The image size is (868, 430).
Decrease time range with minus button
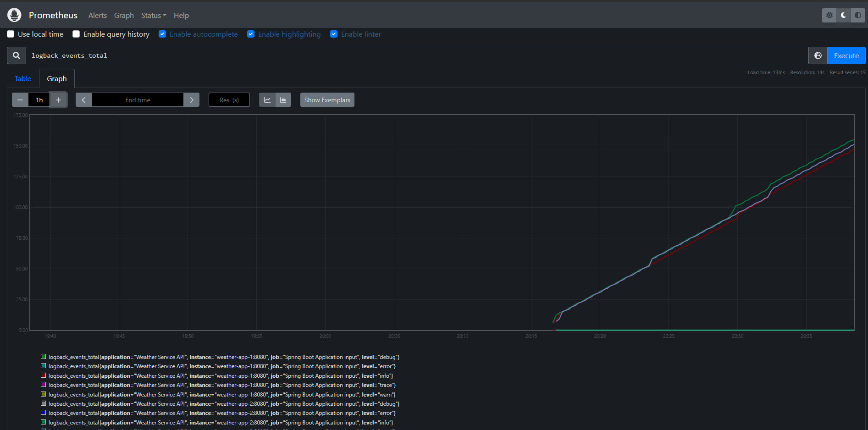pos(20,100)
